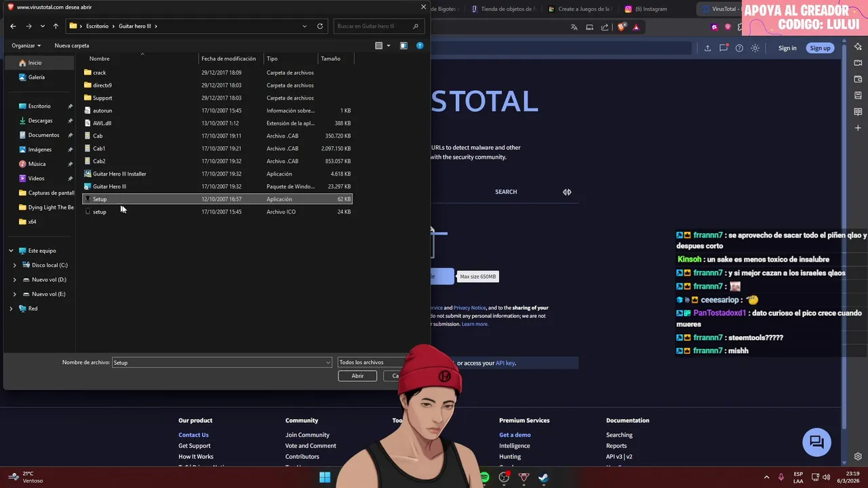Switch to Create a Juegos tab

[x=580, y=9]
